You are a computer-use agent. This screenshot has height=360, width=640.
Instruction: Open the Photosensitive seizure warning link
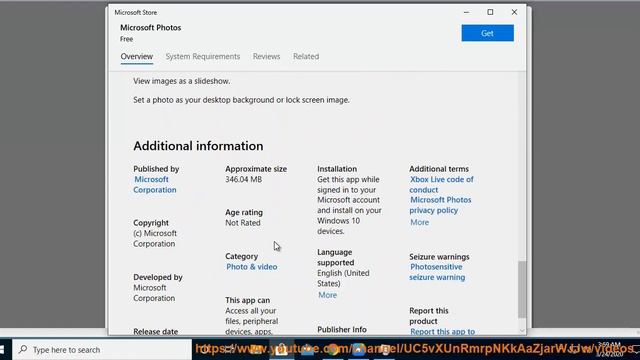pos(437,272)
